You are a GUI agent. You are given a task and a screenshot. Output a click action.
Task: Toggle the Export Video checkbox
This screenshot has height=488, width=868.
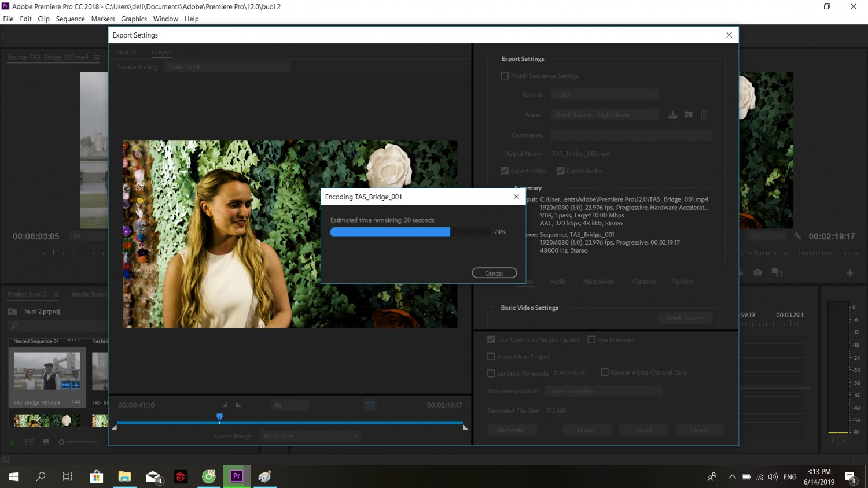click(505, 171)
